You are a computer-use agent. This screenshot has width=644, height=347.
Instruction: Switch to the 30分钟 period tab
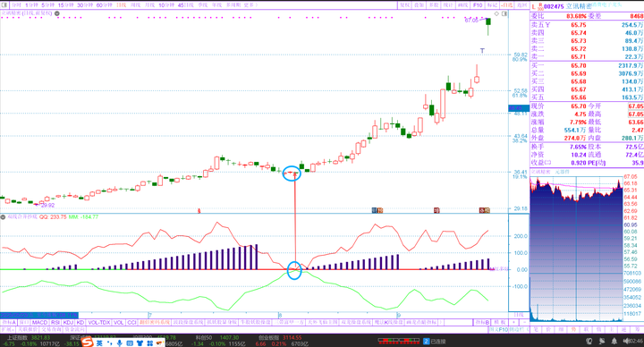[85, 5]
